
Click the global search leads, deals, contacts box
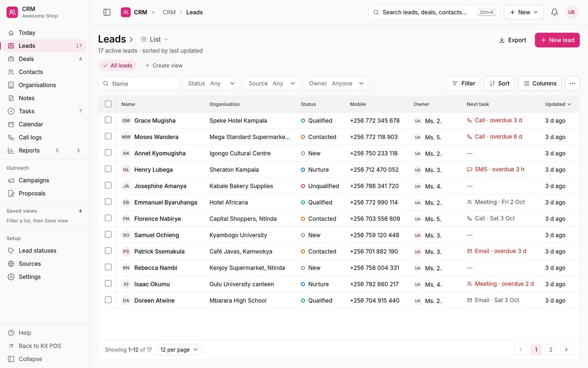pos(435,12)
